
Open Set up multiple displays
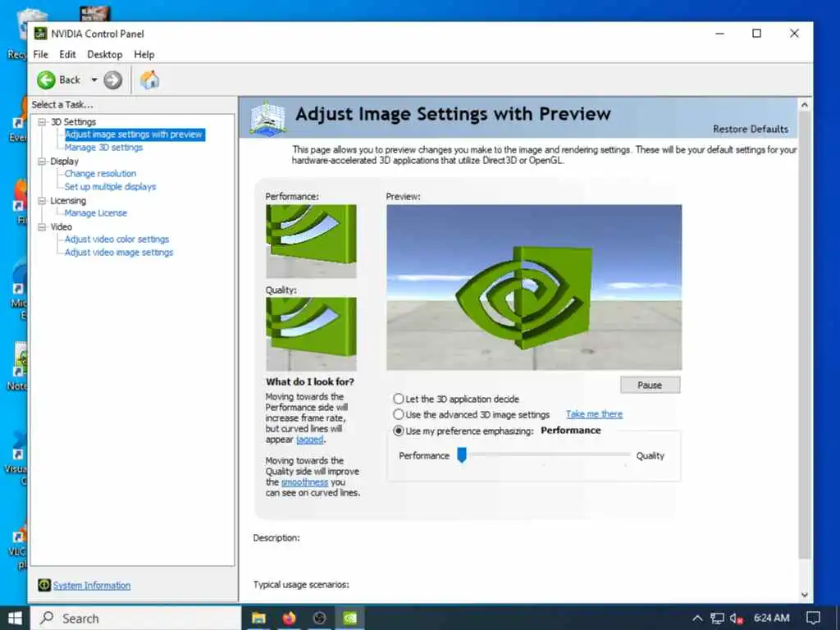(x=110, y=186)
